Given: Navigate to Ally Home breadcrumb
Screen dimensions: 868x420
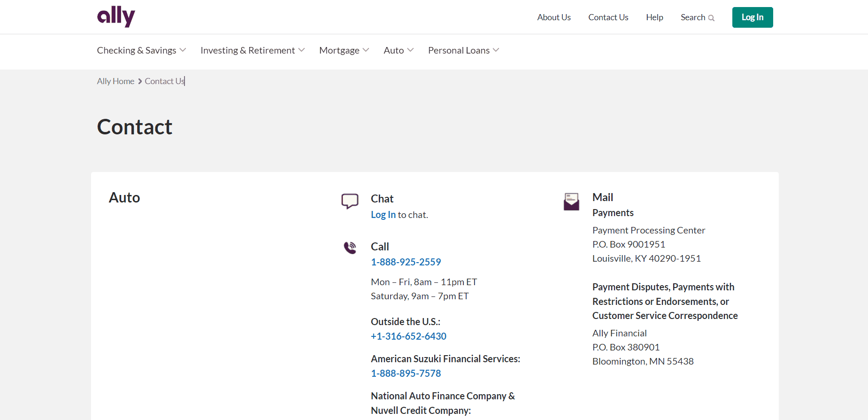Looking at the screenshot, I should coord(115,81).
